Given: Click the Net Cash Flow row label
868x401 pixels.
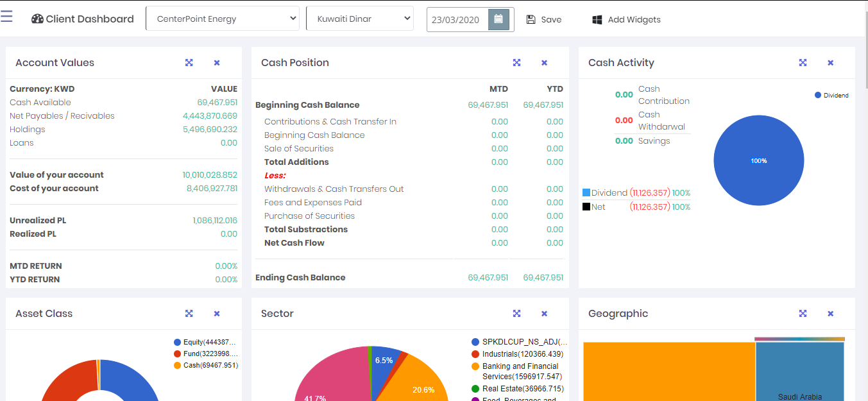Looking at the screenshot, I should click(294, 243).
